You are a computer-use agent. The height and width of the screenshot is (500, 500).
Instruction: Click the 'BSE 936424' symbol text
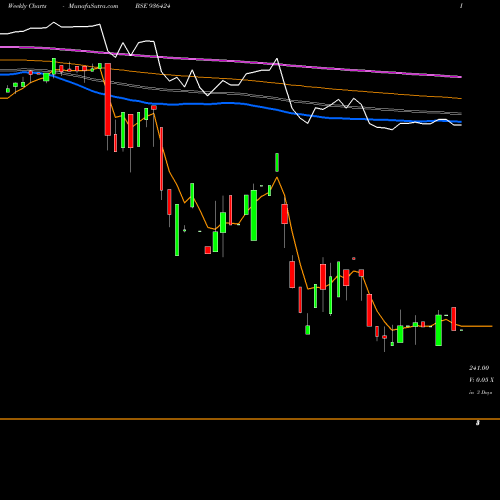[x=153, y=6]
